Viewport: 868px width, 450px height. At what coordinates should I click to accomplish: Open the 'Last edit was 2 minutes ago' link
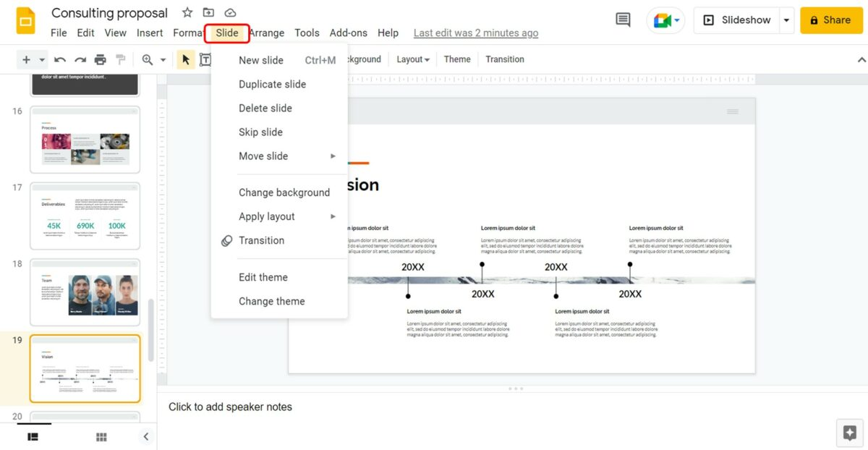[x=475, y=33]
